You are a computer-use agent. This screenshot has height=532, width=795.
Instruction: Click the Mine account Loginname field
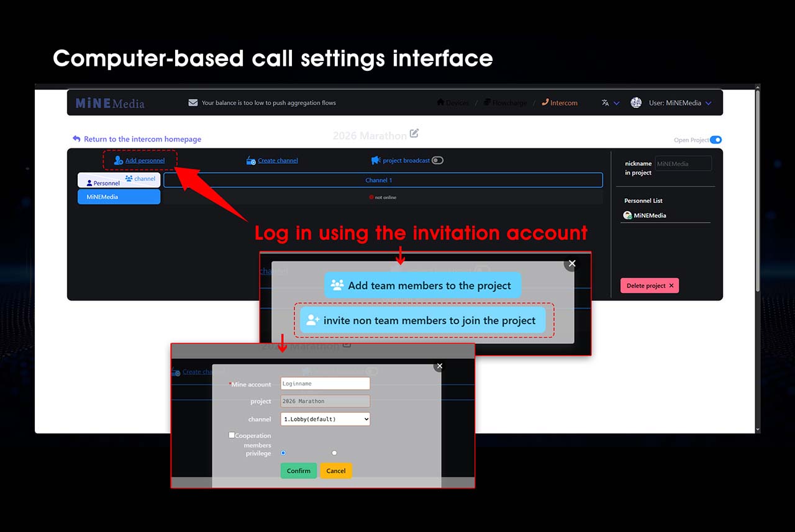325,384
